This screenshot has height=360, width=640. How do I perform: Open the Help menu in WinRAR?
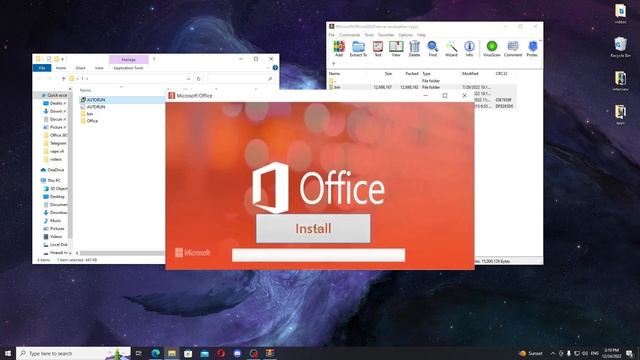click(421, 35)
